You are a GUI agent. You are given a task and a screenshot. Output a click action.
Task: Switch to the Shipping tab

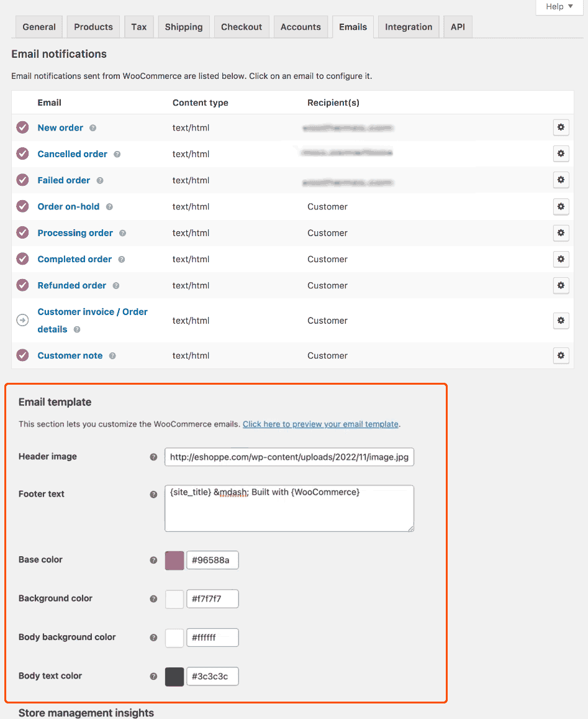click(183, 27)
